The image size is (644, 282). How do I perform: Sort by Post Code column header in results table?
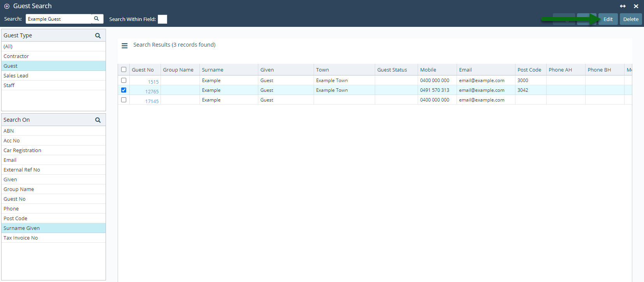click(x=531, y=70)
